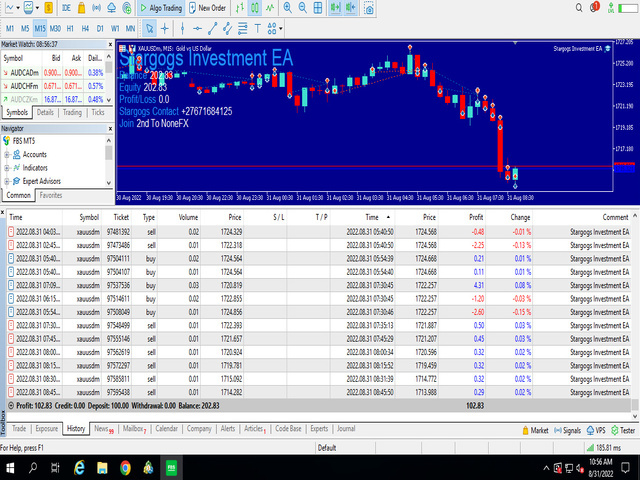Click Navigator vertical scrollbar thumb
Viewport: 640px width, 480px height.
pos(109,153)
